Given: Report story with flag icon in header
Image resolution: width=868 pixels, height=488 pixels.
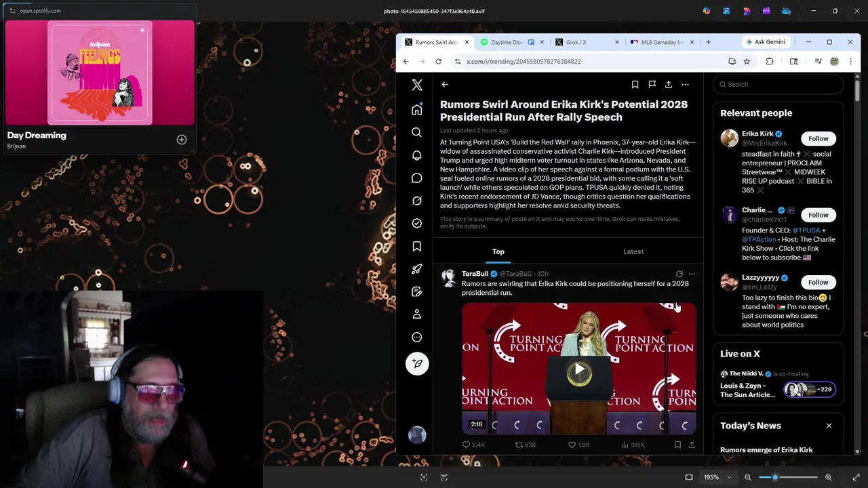Looking at the screenshot, I should 652,85.
